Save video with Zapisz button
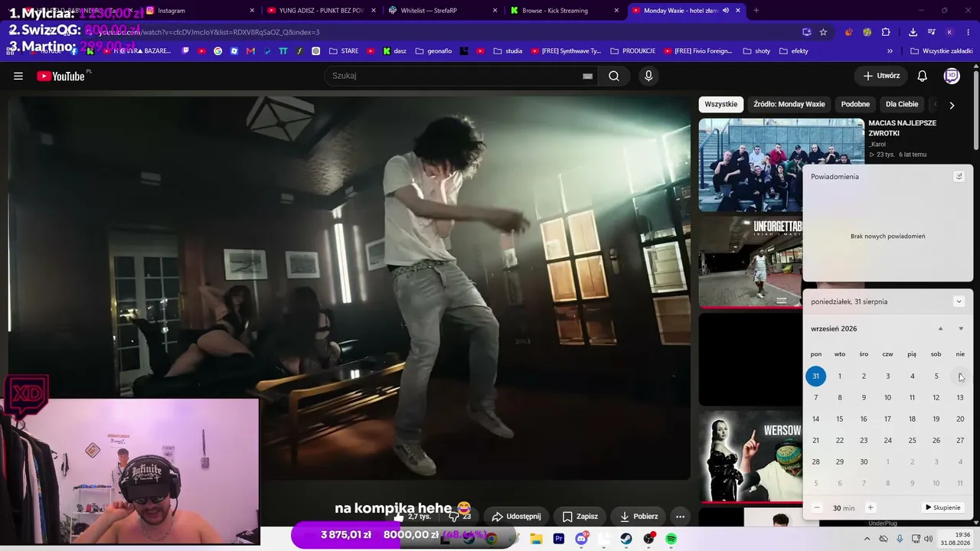The image size is (980, 551). [580, 517]
